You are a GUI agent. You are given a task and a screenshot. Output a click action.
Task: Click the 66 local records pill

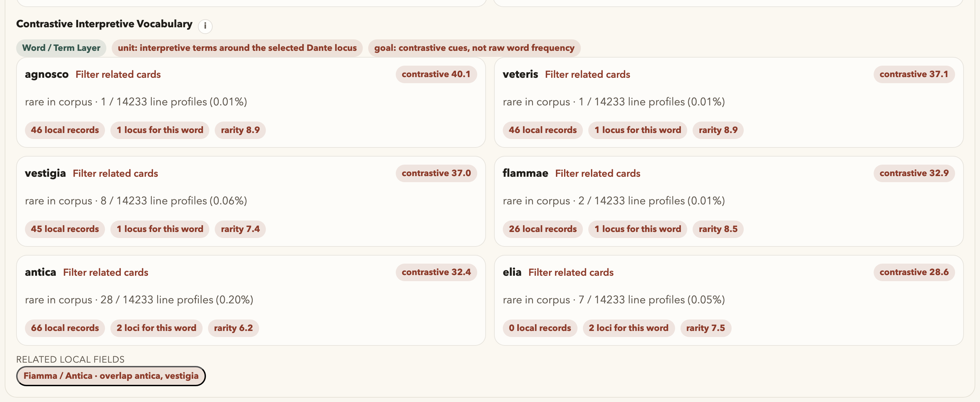(65, 328)
